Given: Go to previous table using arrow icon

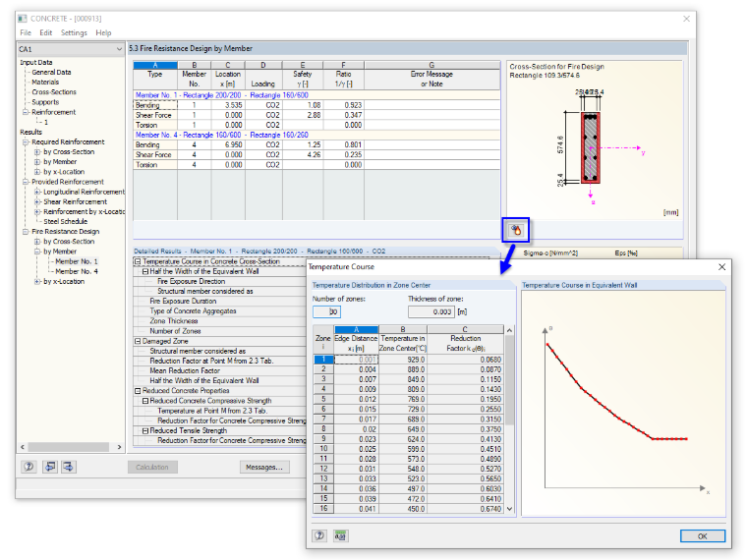Looking at the screenshot, I should (49, 467).
